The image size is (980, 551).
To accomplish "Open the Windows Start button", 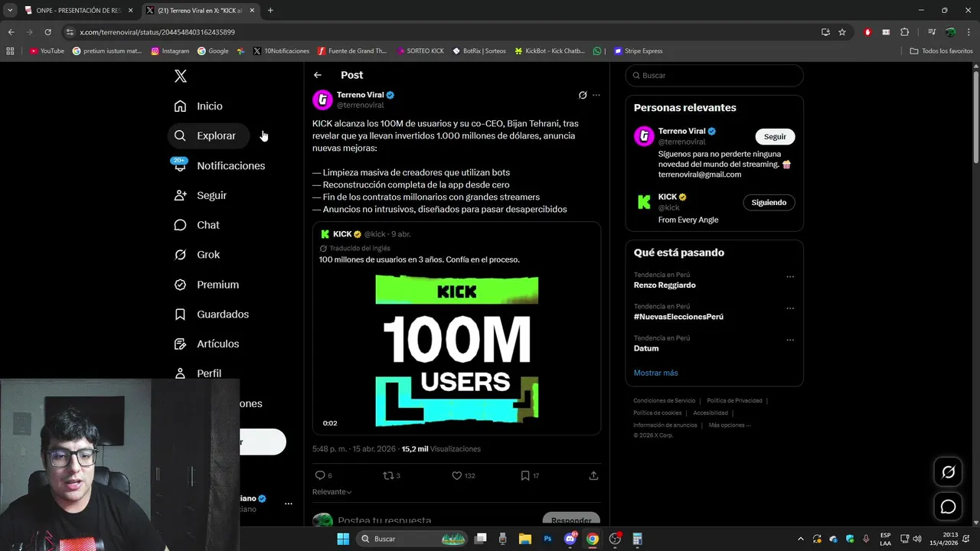I will [343, 539].
